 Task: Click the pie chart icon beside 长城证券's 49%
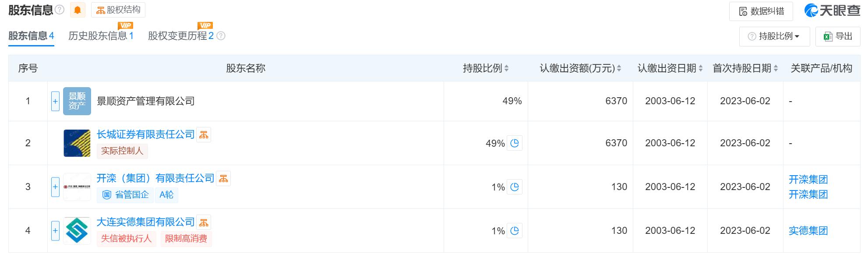pyautogui.click(x=515, y=143)
